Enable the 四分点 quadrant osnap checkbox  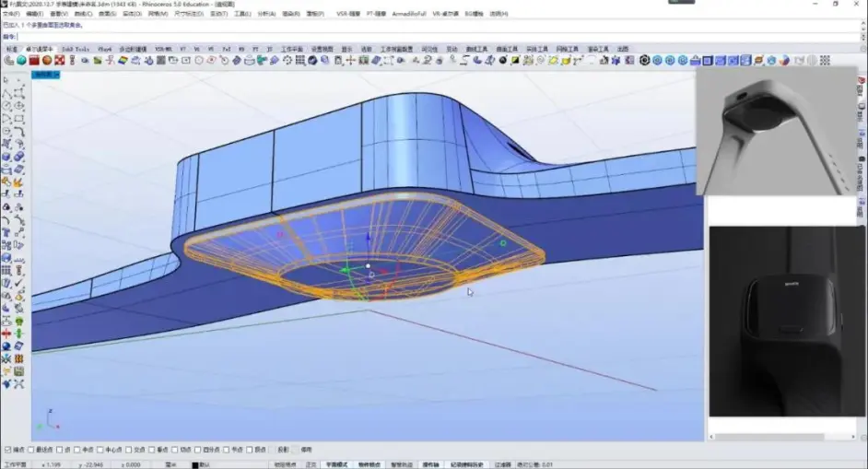point(197,450)
